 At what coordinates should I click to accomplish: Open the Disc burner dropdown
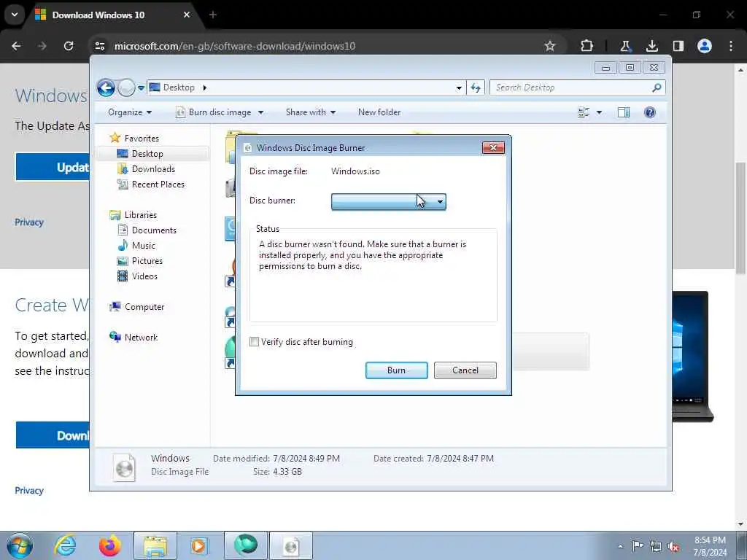[389, 201]
